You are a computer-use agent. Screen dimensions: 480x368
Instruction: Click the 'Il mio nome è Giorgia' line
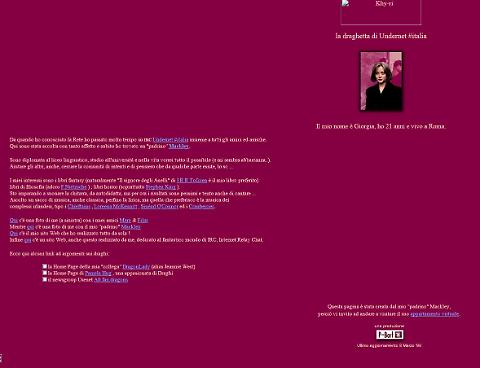(x=381, y=126)
